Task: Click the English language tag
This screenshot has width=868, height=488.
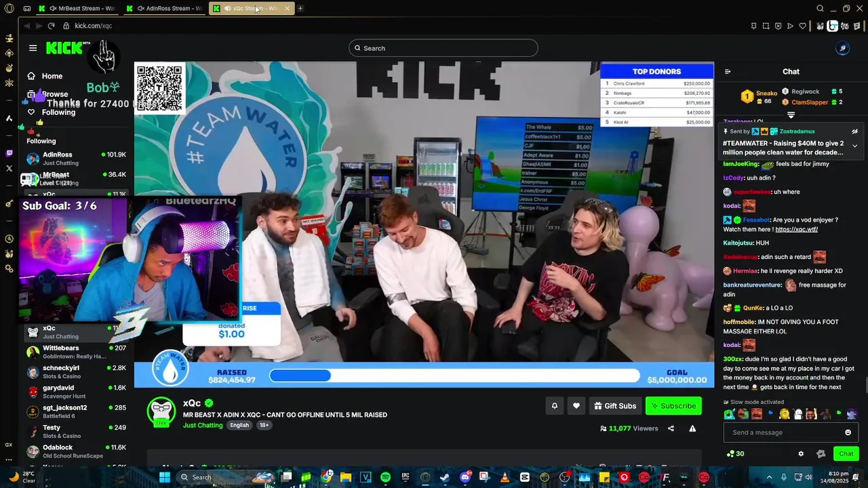Action: click(239, 425)
